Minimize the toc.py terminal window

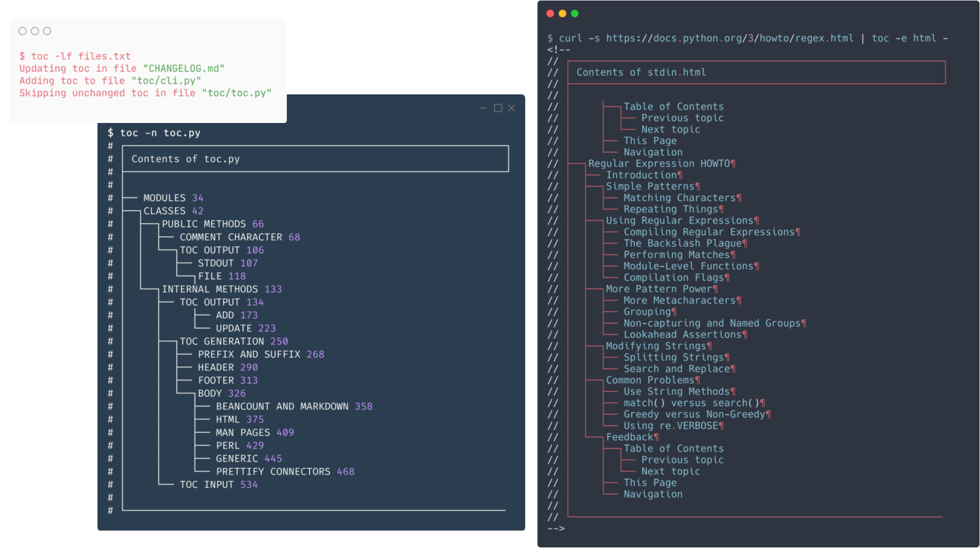click(483, 108)
